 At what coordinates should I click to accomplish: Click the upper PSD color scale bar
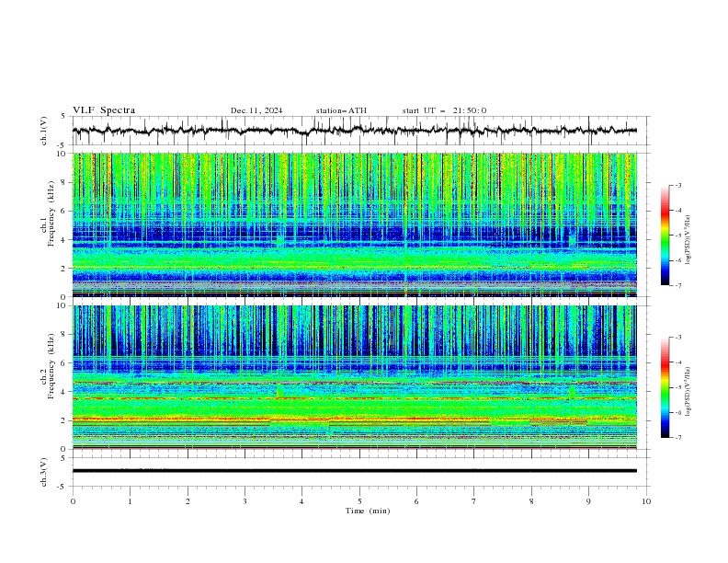pyautogui.click(x=665, y=236)
